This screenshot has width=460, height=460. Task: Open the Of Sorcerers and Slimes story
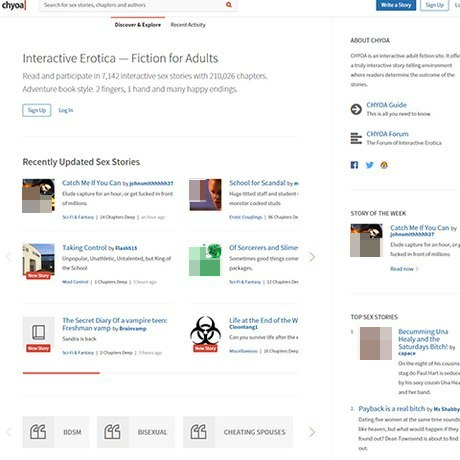263,248
